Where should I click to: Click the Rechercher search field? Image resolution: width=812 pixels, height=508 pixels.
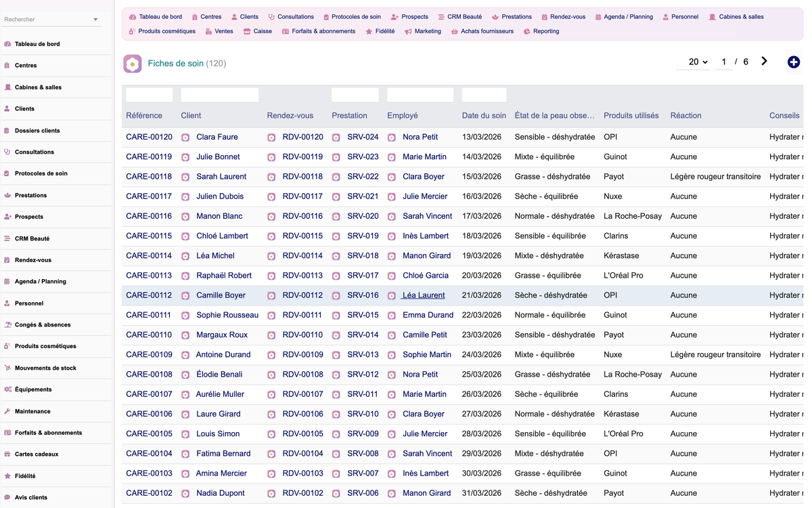[46, 20]
